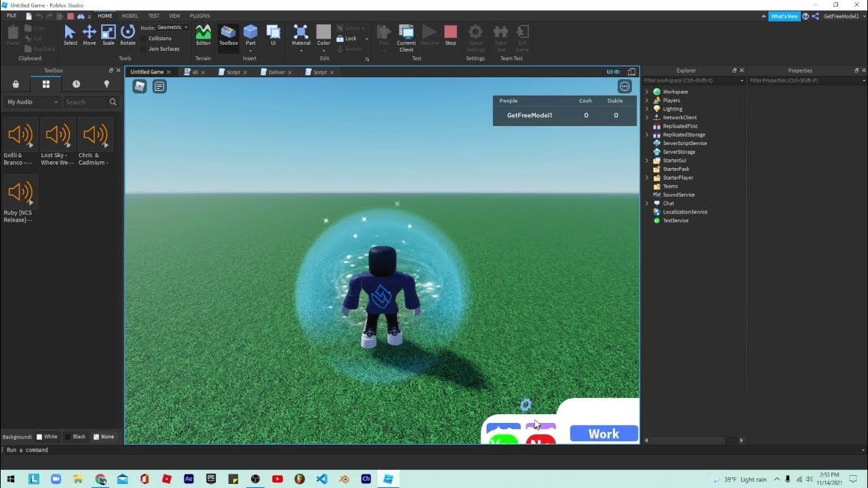Open the Mode Geometric dropdown
This screenshot has width=868, height=488.
pyautogui.click(x=172, y=27)
